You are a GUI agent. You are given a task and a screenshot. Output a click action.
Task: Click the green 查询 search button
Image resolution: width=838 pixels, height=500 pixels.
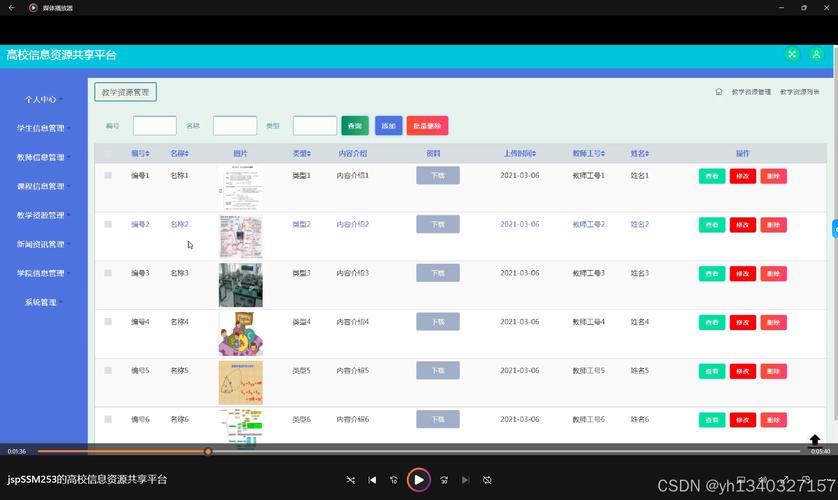tap(355, 126)
